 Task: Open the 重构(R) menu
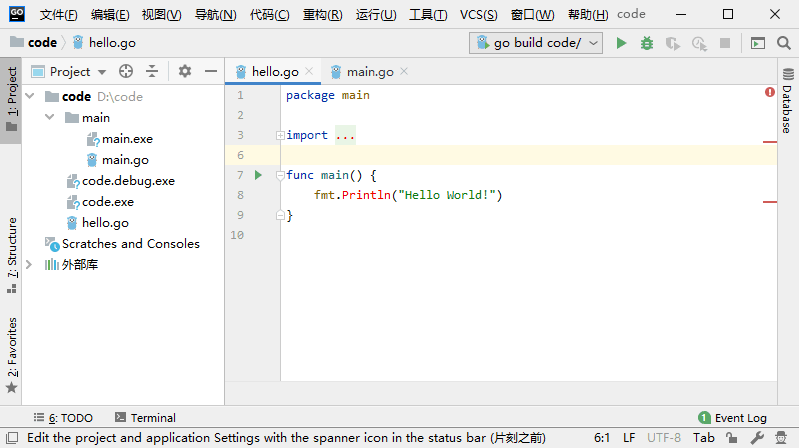(x=322, y=15)
